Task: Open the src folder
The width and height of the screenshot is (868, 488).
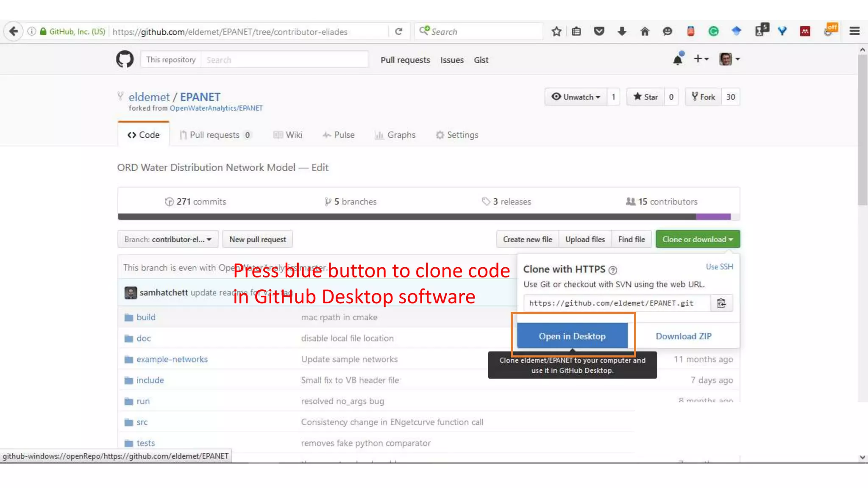Action: tap(142, 422)
